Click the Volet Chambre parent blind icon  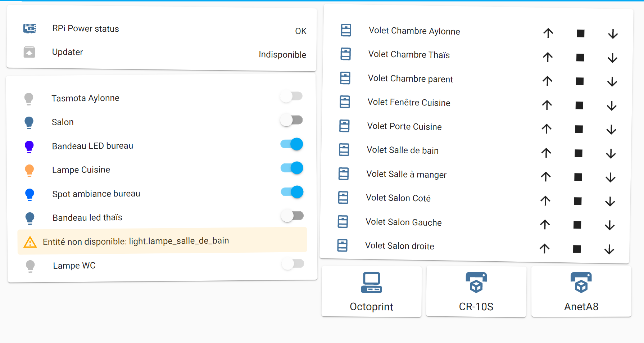point(345,78)
